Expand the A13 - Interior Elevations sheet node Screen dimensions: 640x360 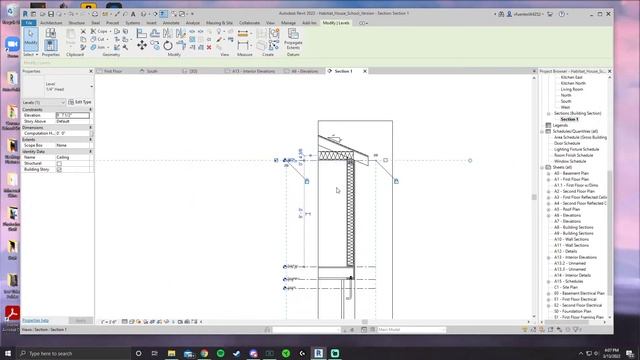pyautogui.click(x=549, y=258)
